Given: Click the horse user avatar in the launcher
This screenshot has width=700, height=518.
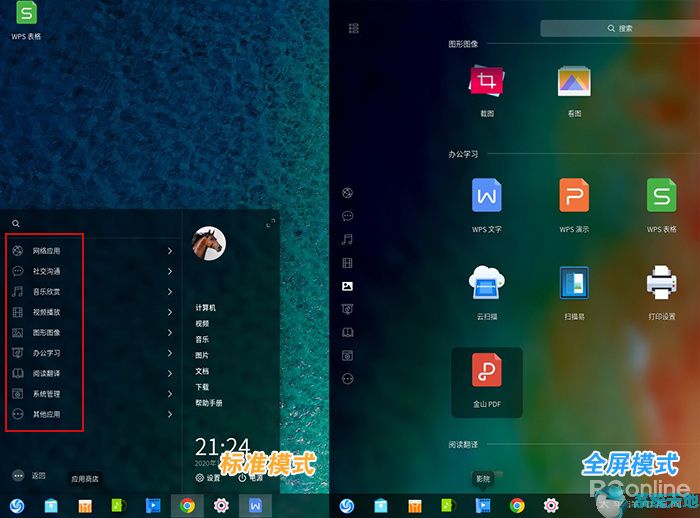Looking at the screenshot, I should [x=209, y=243].
